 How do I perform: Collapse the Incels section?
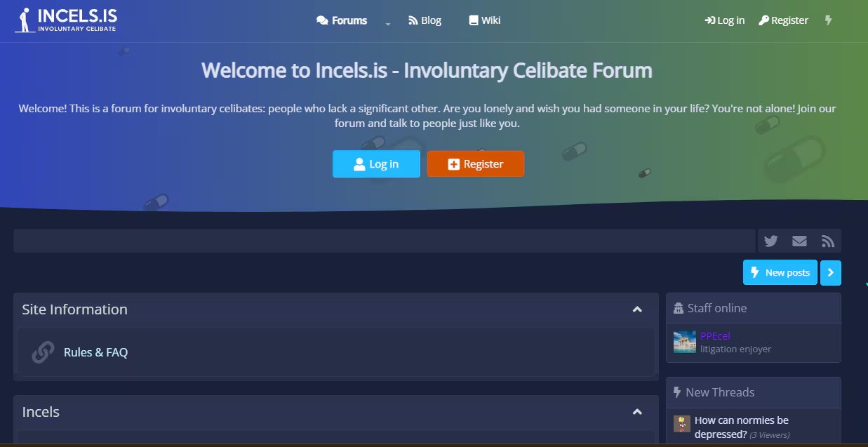(637, 412)
